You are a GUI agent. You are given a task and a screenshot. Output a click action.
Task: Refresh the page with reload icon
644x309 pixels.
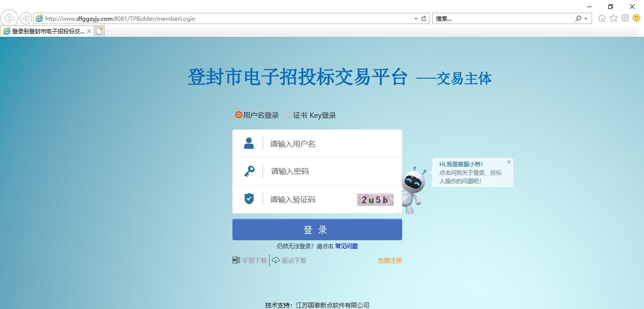424,19
